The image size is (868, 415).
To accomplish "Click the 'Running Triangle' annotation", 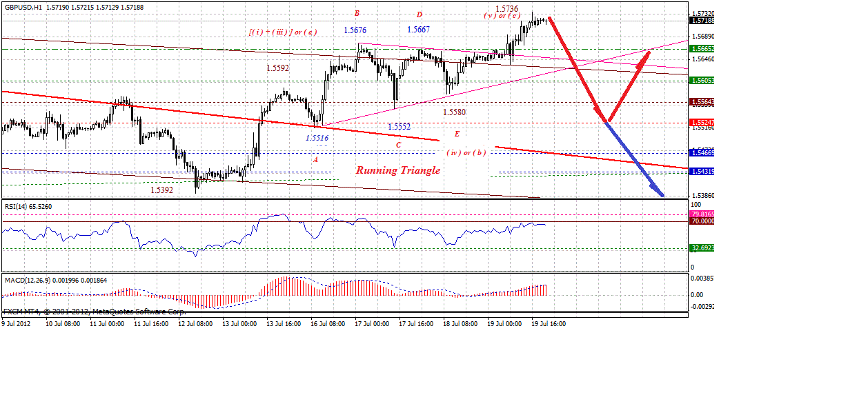I will pos(398,170).
